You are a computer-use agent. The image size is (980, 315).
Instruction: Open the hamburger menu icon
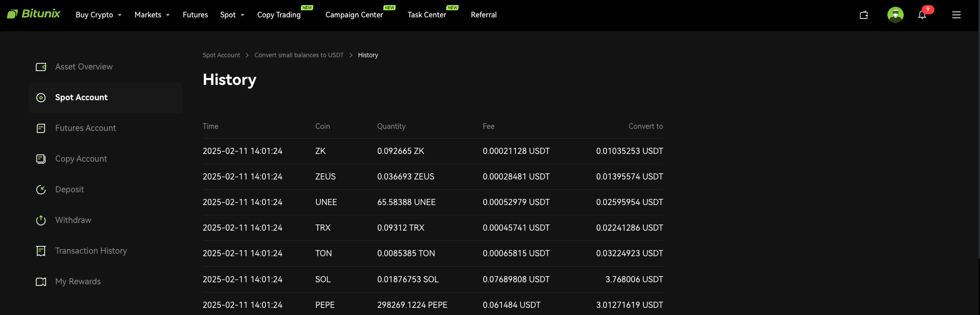(956, 15)
